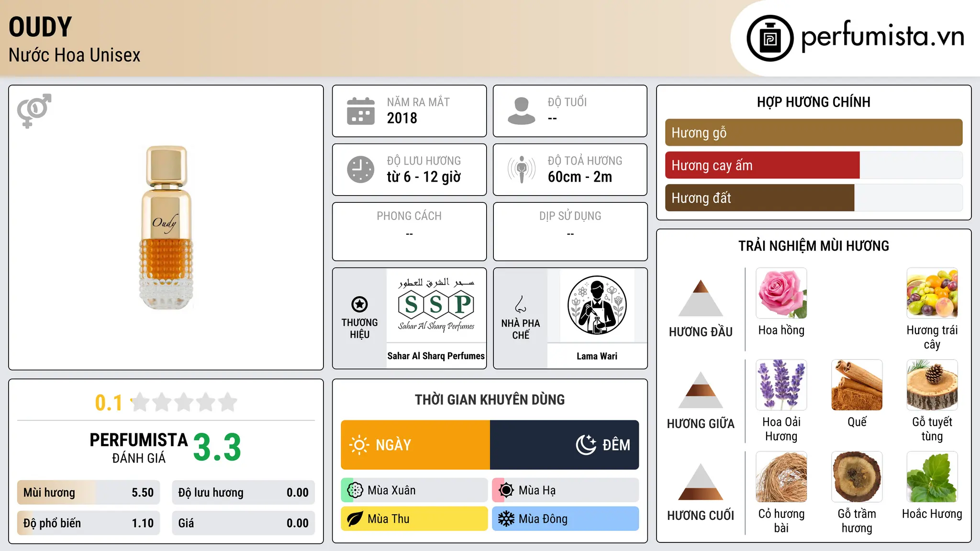The width and height of the screenshot is (980, 551).
Task: Open the Oudy perfume bottle image
Action: pos(166,227)
